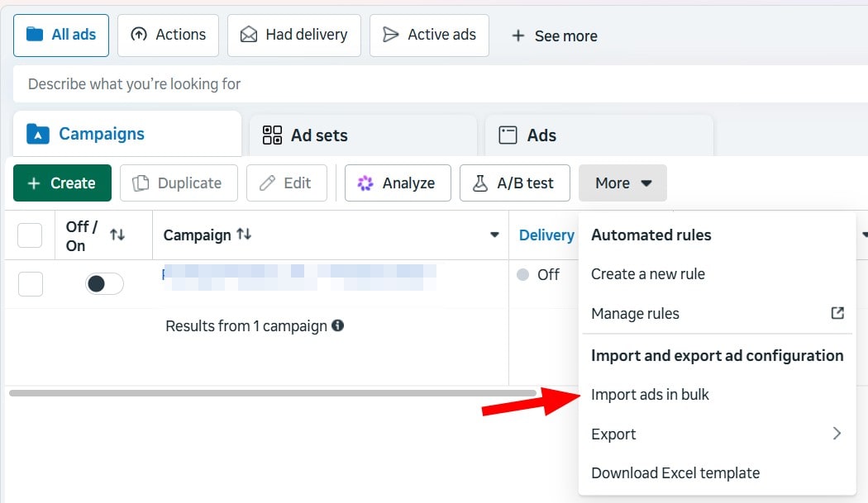Screen dimensions: 868x503
Task: Click the copy icon in Duplicate
Action: (141, 183)
